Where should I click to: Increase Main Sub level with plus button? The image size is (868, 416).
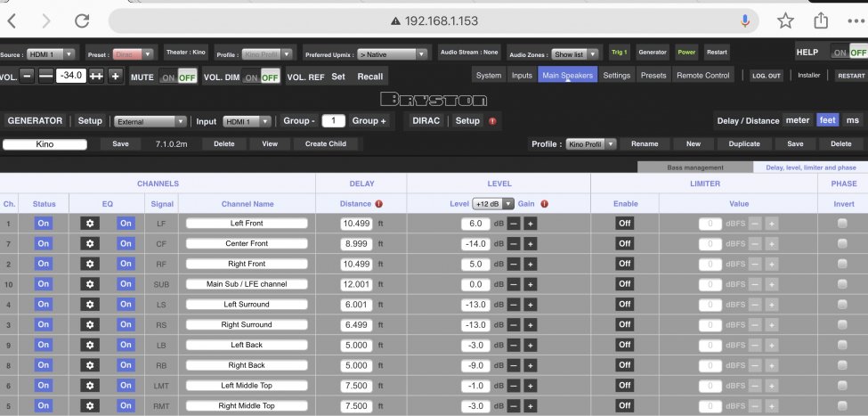pos(531,284)
